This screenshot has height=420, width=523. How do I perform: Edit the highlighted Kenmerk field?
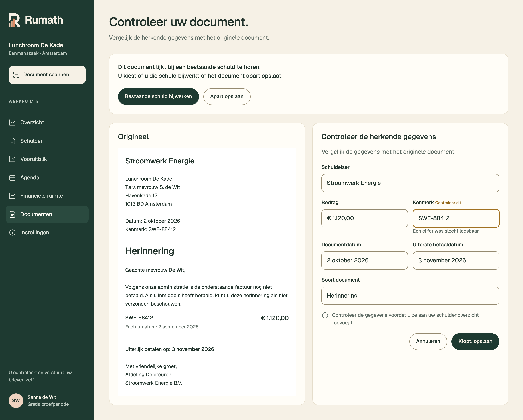tap(456, 218)
